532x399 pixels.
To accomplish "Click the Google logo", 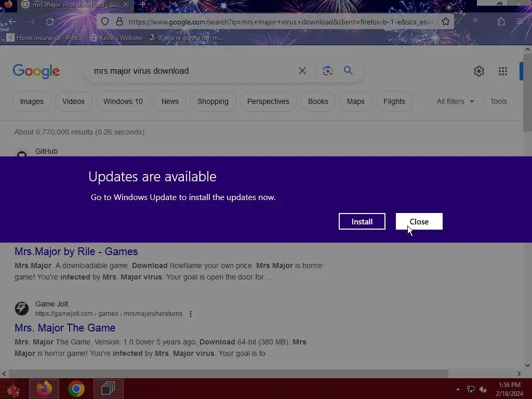I will click(36, 71).
